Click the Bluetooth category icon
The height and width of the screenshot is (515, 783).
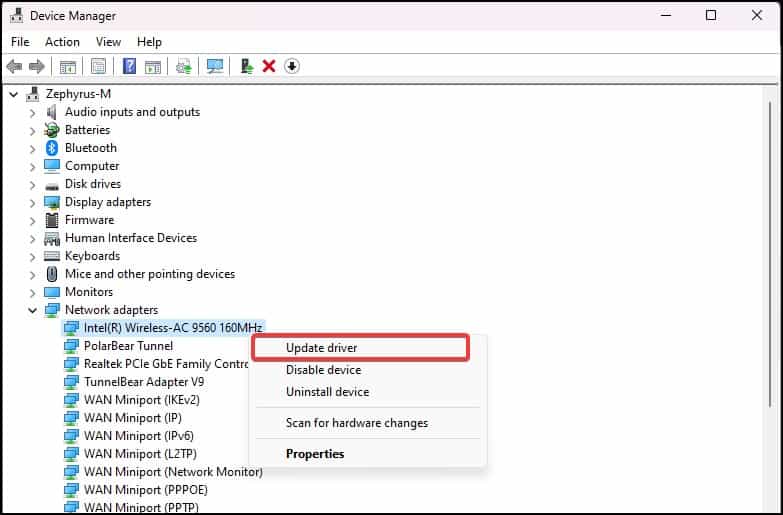pos(52,148)
